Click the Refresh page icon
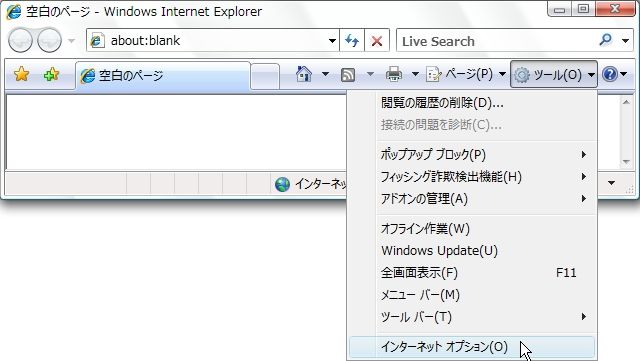This screenshot has height=361, width=640. tap(352, 40)
